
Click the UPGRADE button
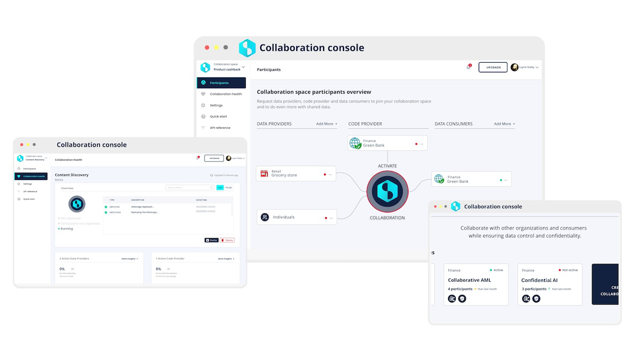493,67
